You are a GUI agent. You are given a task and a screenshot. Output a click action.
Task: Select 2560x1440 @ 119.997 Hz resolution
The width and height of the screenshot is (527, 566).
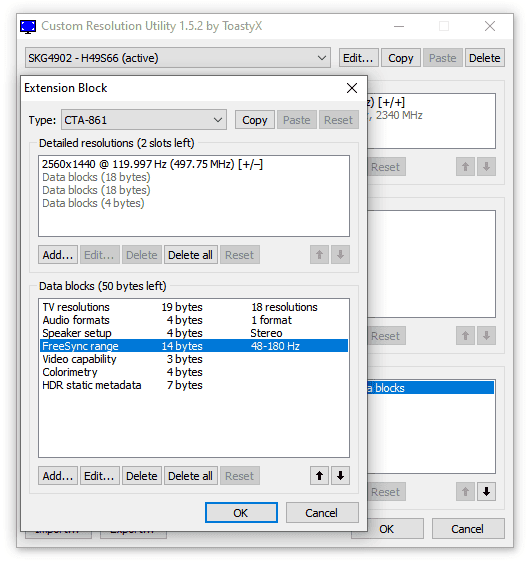click(194, 164)
